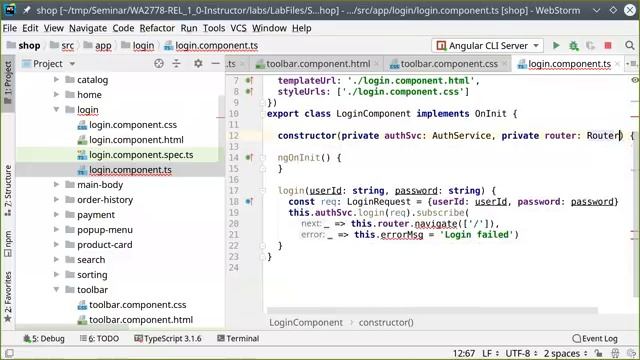Open the Navigate menu
The width and height of the screenshot is (640, 360).
[88, 28]
